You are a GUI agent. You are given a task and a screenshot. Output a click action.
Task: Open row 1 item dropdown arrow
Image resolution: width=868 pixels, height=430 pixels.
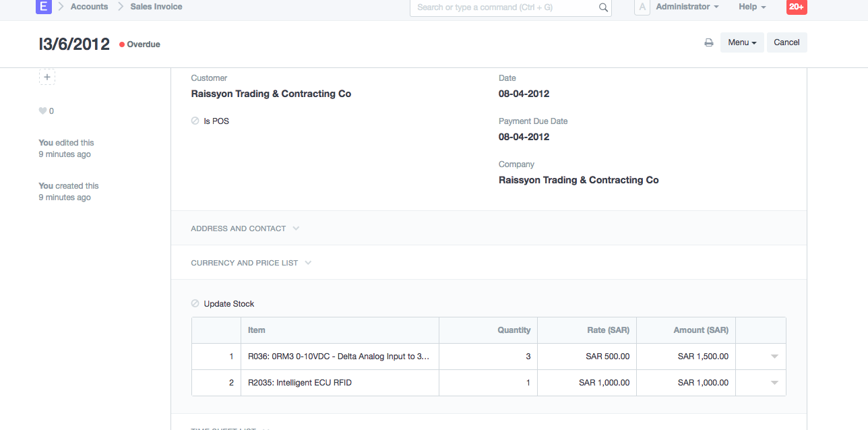pos(774,357)
